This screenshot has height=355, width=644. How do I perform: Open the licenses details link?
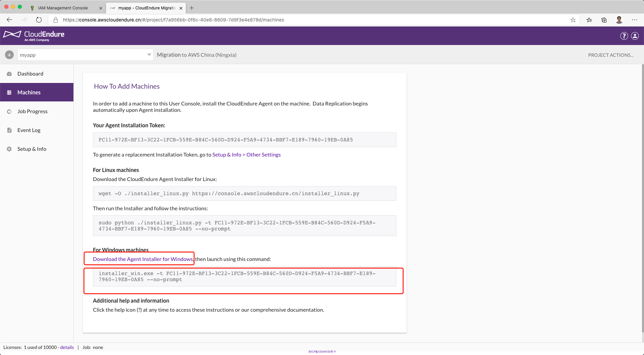67,347
